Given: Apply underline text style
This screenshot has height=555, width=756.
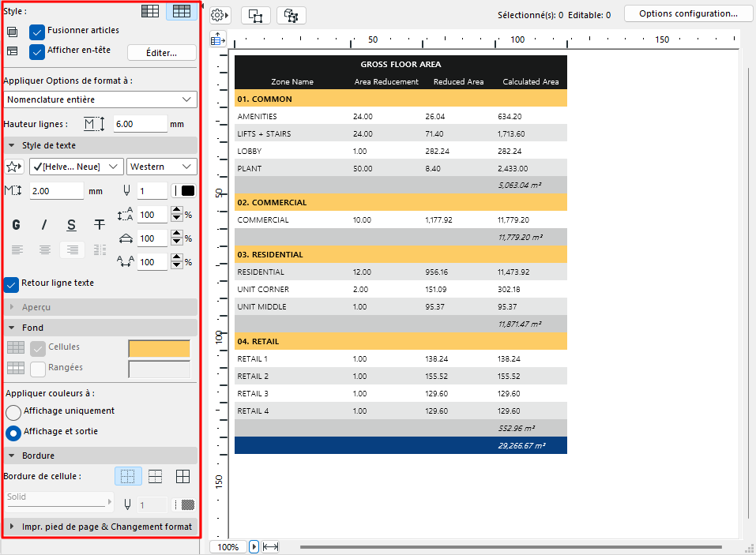Looking at the screenshot, I should (x=71, y=225).
